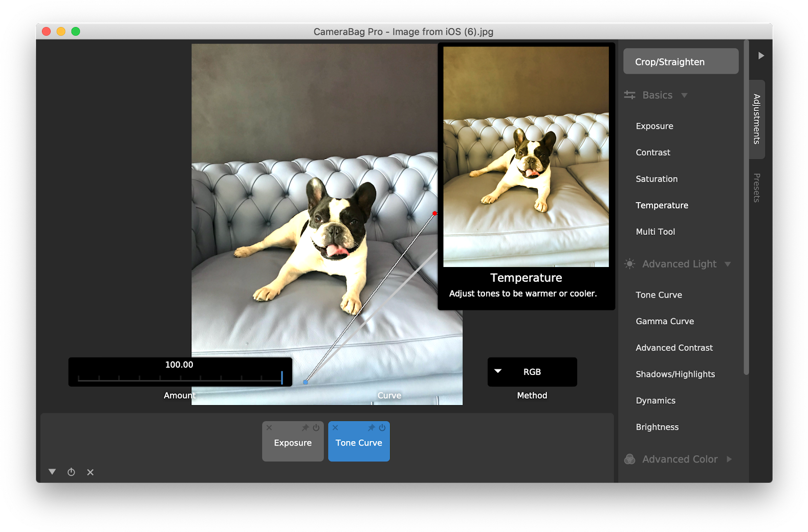Add the Brightness adjustment

[x=657, y=427]
